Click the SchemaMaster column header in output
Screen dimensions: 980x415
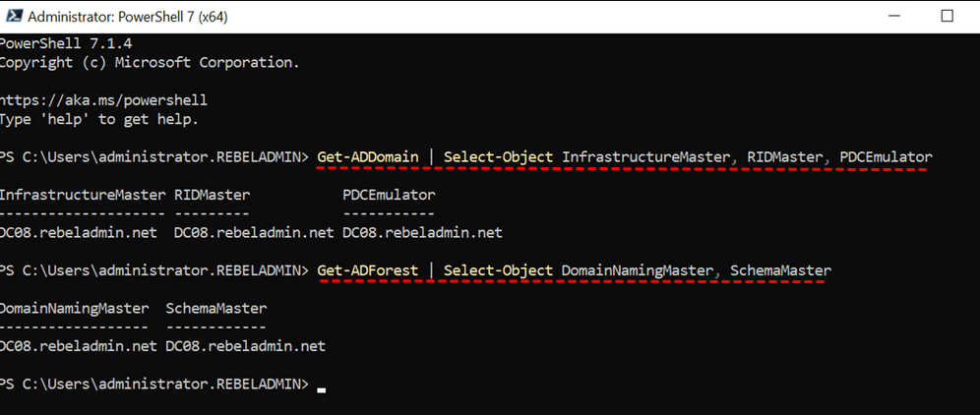click(x=215, y=308)
